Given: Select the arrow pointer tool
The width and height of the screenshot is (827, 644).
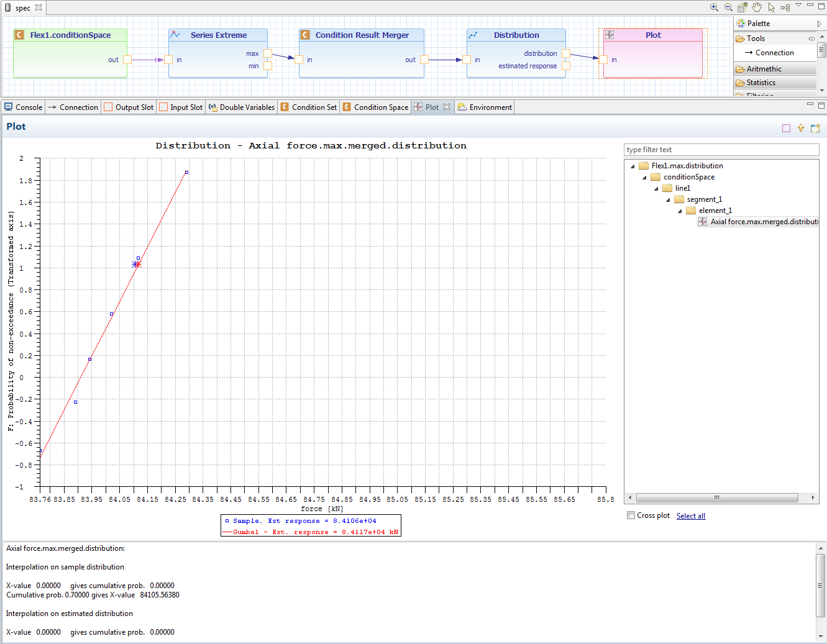Looking at the screenshot, I should (771, 7).
